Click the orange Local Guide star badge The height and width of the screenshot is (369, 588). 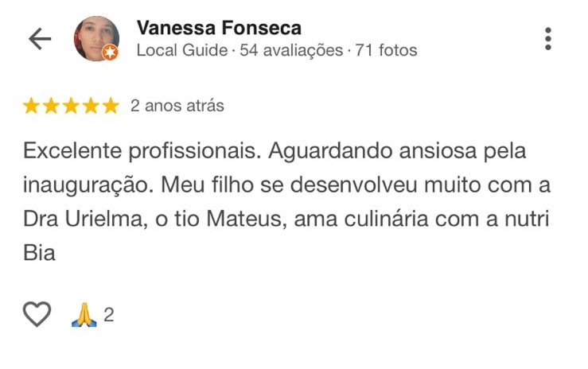(111, 52)
